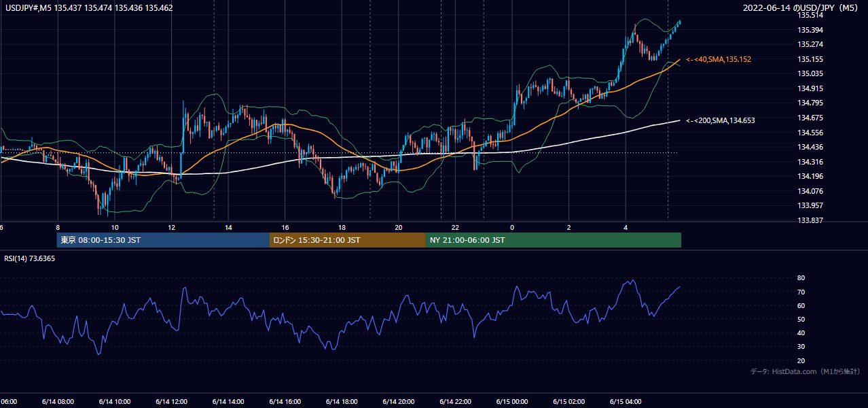Click RSI scale value 30
The height and width of the screenshot is (408, 868).
click(x=801, y=347)
